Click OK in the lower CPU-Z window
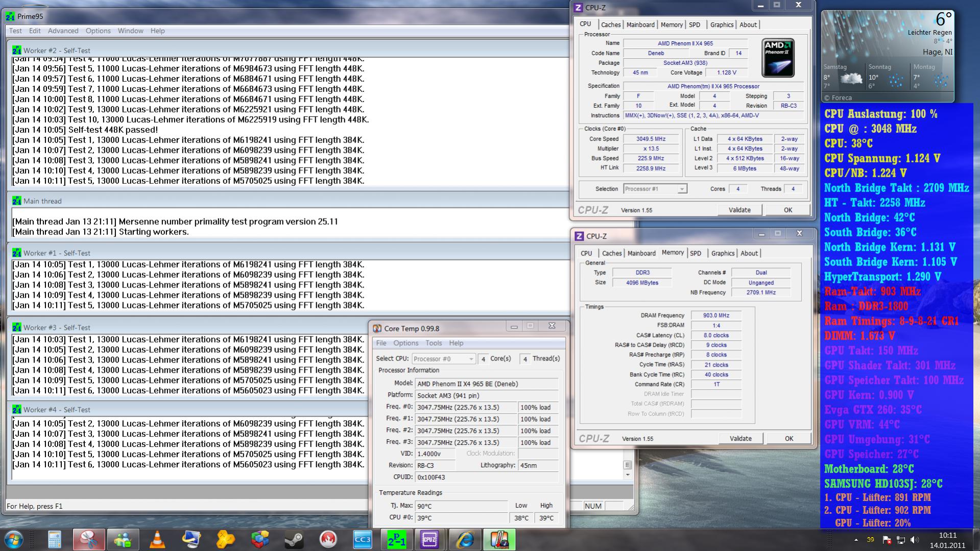Image resolution: width=980 pixels, height=551 pixels. [x=789, y=438]
